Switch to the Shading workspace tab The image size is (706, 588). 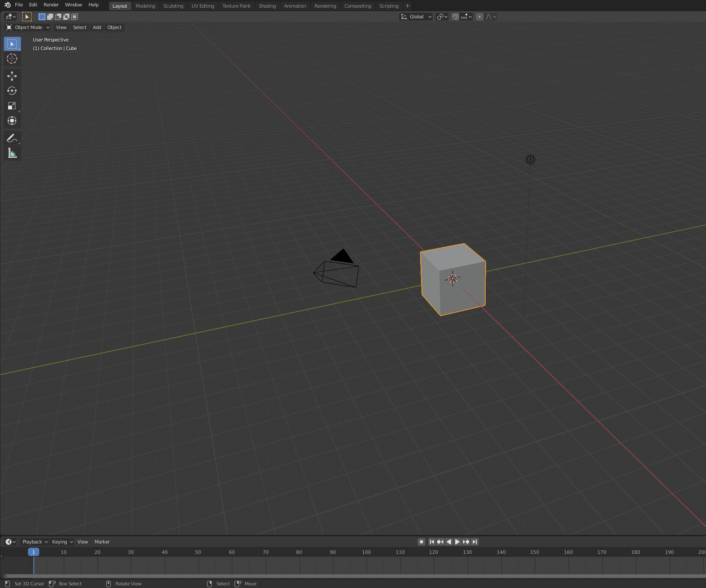[267, 6]
